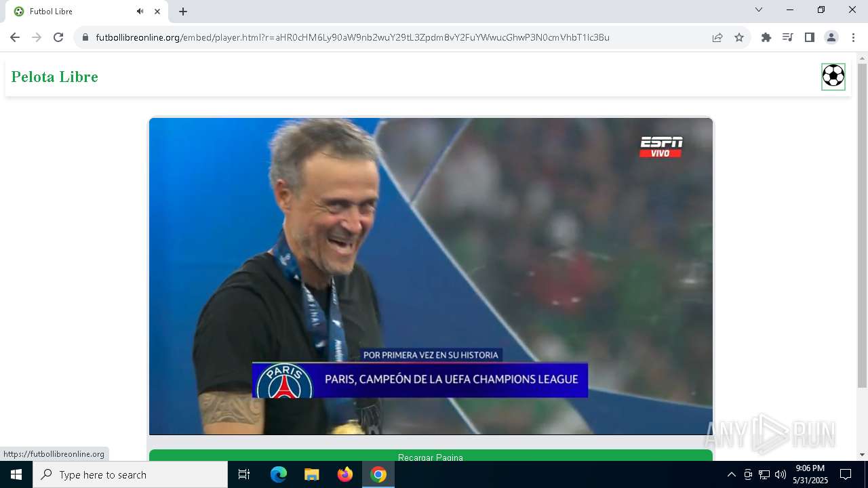Click the Recargar Pagina button
Screen dimensions: 868x488
tap(431, 455)
